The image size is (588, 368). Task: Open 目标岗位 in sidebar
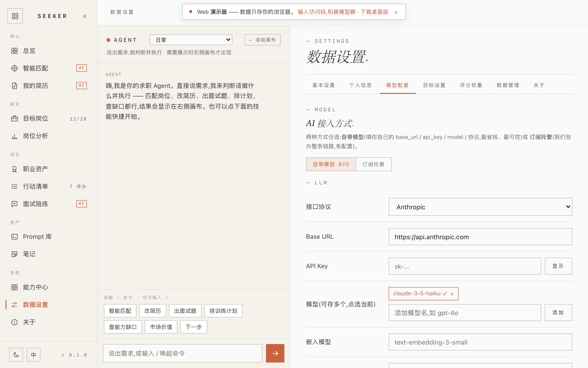(x=49, y=118)
